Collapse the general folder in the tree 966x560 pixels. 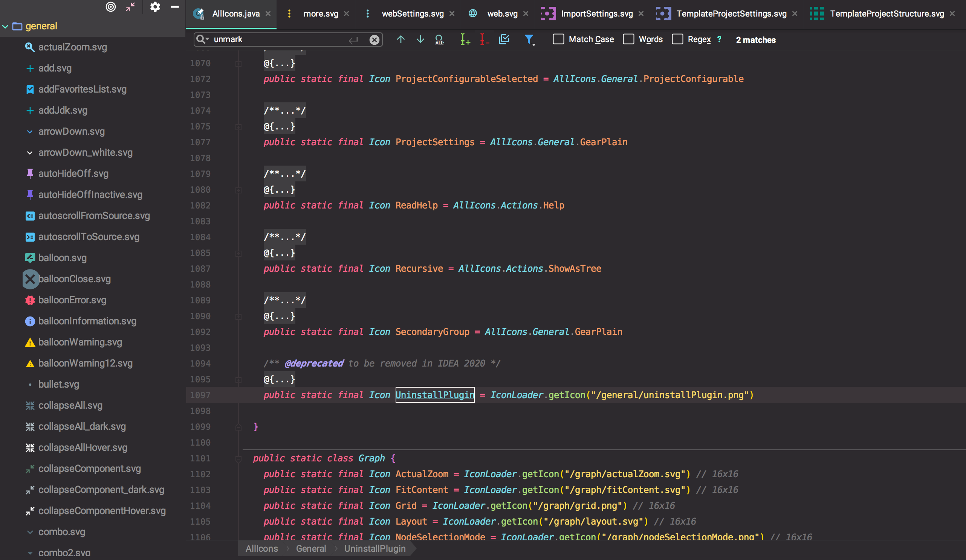point(5,26)
